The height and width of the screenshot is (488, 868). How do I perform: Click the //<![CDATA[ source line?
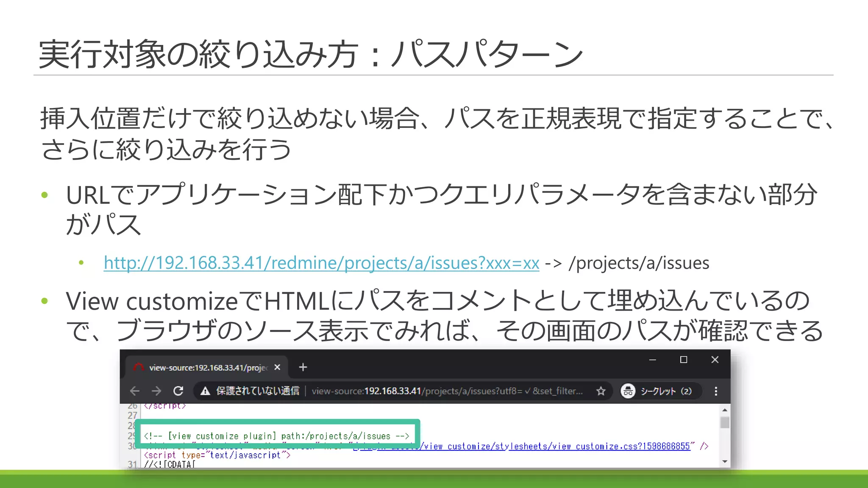170,464
